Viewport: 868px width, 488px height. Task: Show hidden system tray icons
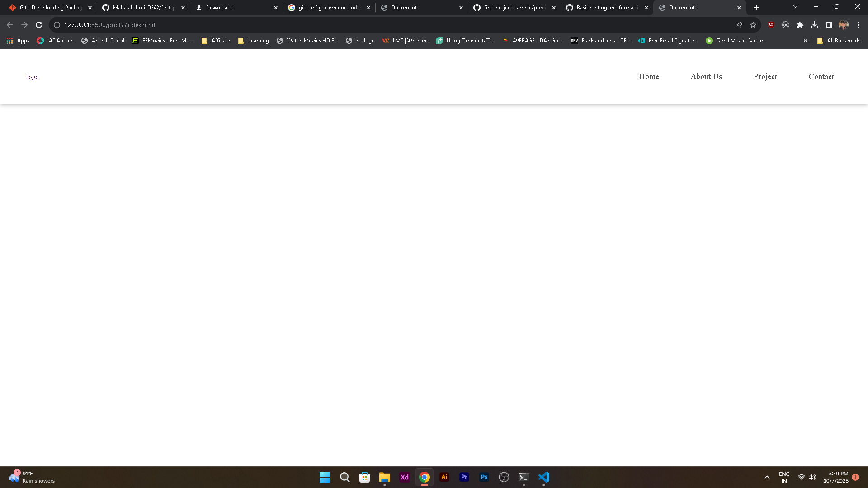point(767,477)
